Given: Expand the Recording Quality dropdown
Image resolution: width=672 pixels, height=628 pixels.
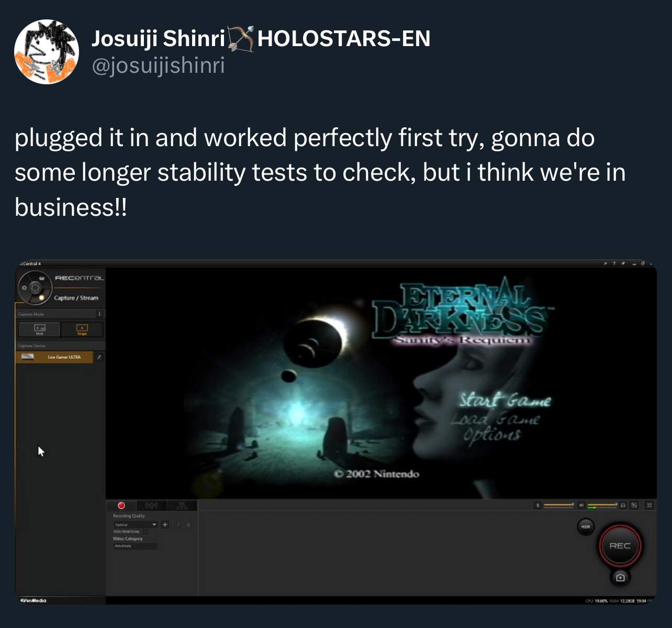Looking at the screenshot, I should pos(135,524).
